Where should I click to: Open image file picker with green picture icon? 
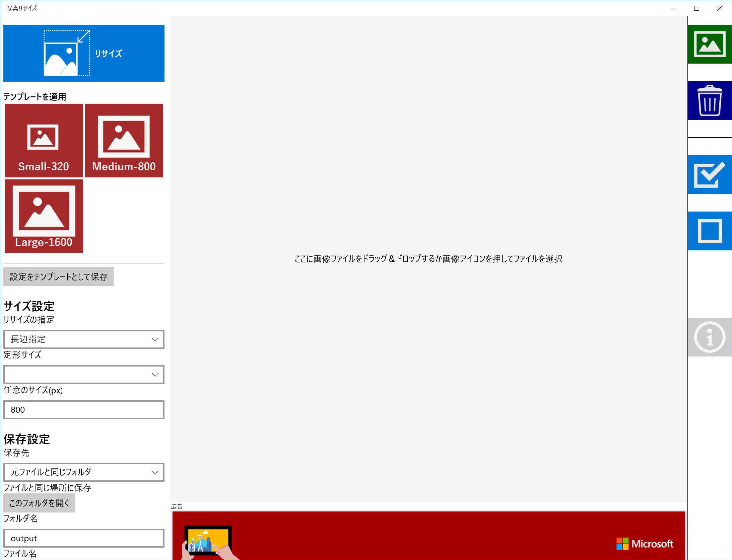coord(710,44)
